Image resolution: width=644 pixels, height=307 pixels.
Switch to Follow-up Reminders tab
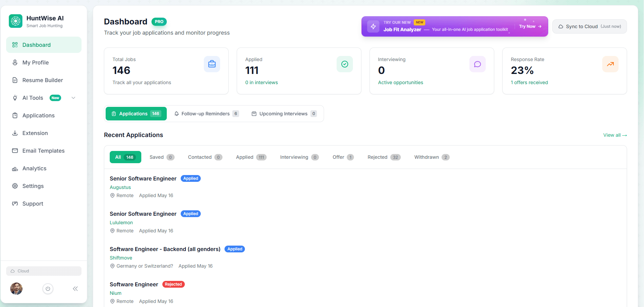207,114
